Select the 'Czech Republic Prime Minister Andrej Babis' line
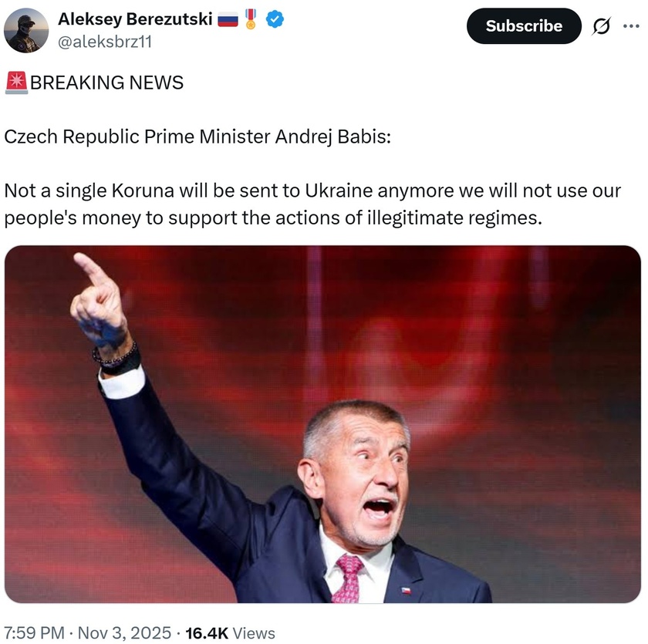This screenshot has width=648, height=644. (197, 137)
